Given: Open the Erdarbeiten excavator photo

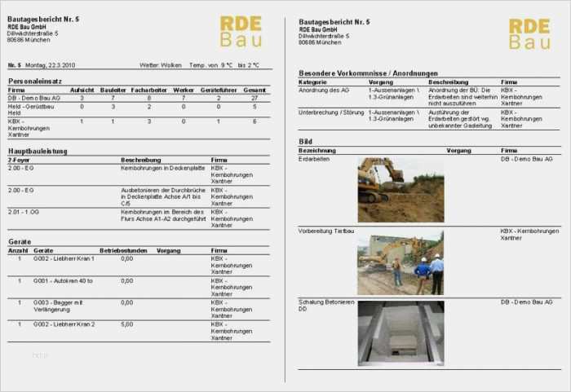Looking at the screenshot, I should 401,190.
